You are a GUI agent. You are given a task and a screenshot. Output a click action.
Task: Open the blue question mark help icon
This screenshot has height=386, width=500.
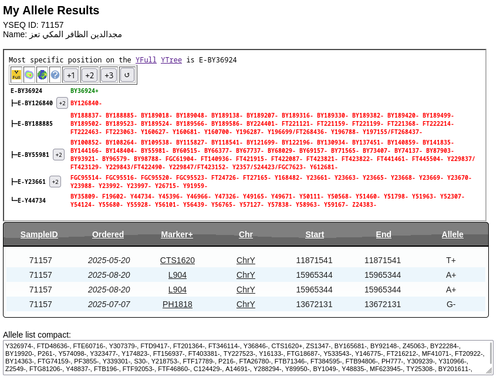tap(55, 75)
